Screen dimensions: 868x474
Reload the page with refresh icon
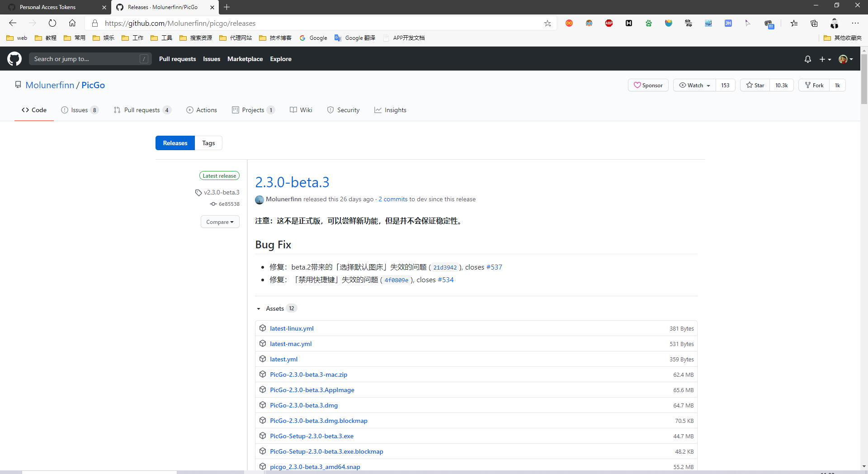pos(52,23)
